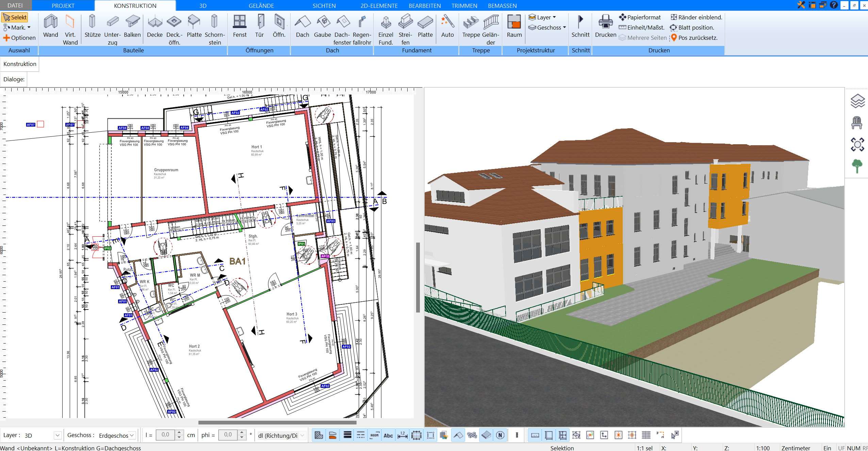The height and width of the screenshot is (451, 868).
Task: Click Ränder einblend. button
Action: pyautogui.click(x=697, y=17)
